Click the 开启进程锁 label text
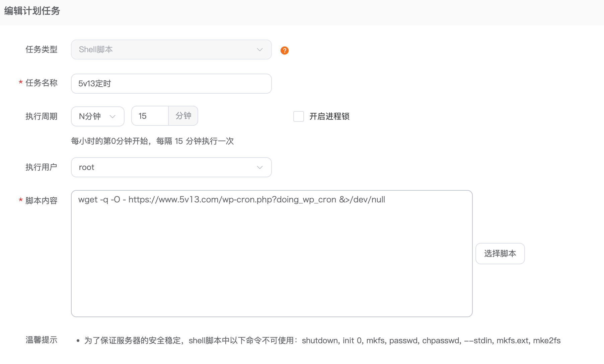 [x=329, y=116]
